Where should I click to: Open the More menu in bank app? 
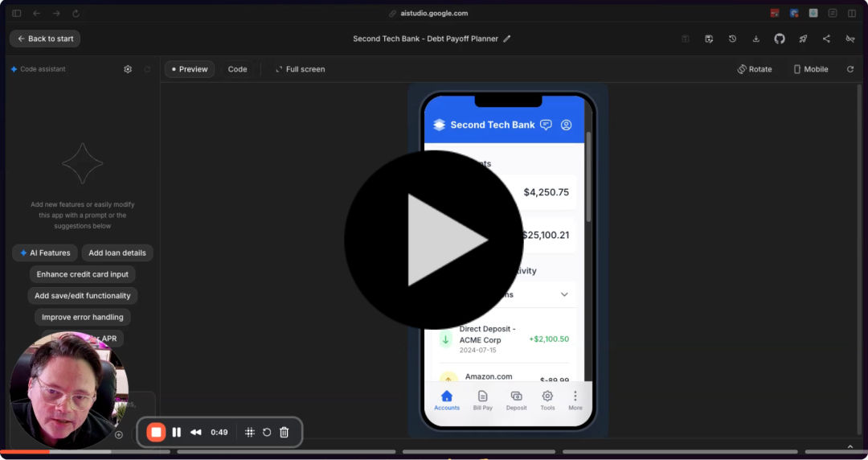(575, 400)
